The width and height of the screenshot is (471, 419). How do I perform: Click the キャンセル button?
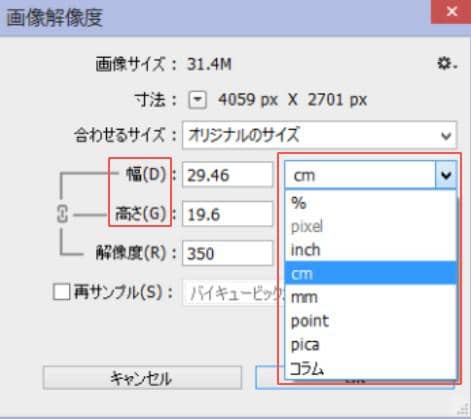pos(142,378)
